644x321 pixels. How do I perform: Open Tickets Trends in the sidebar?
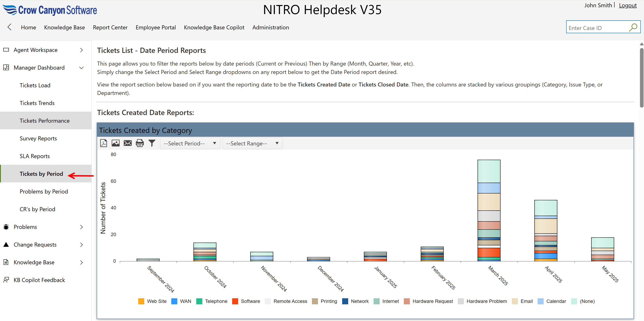tap(37, 103)
